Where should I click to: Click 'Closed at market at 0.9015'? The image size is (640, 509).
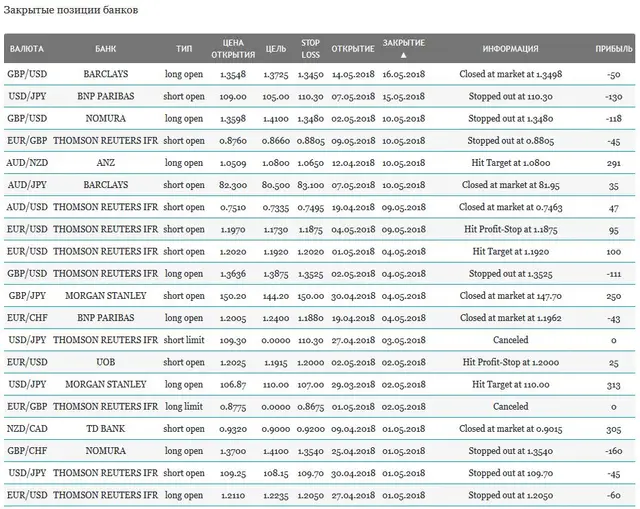[x=511, y=429]
